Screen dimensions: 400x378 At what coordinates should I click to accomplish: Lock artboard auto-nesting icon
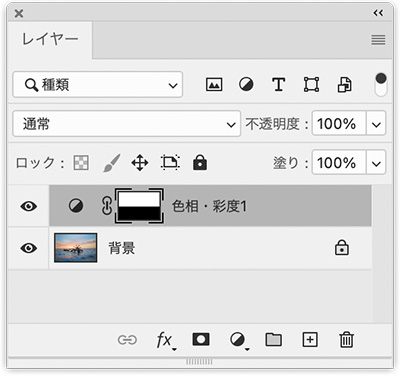(170, 163)
